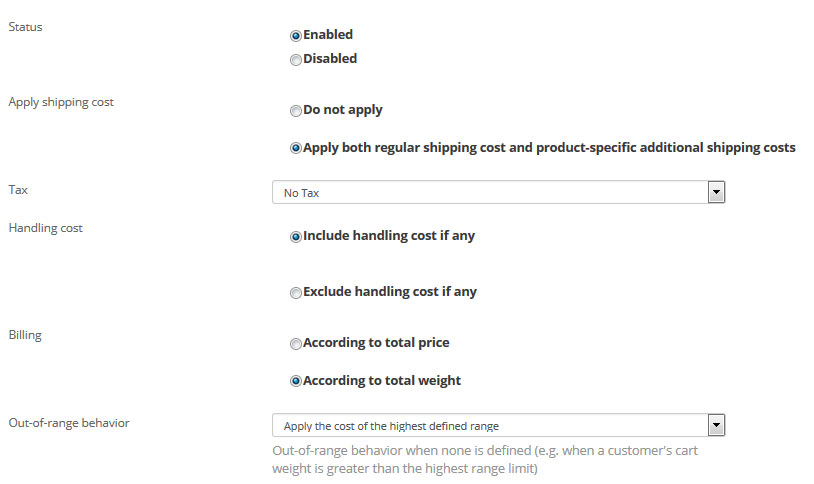
Task: Click the Out-of-range behavior dropdown arrow
Action: point(715,425)
